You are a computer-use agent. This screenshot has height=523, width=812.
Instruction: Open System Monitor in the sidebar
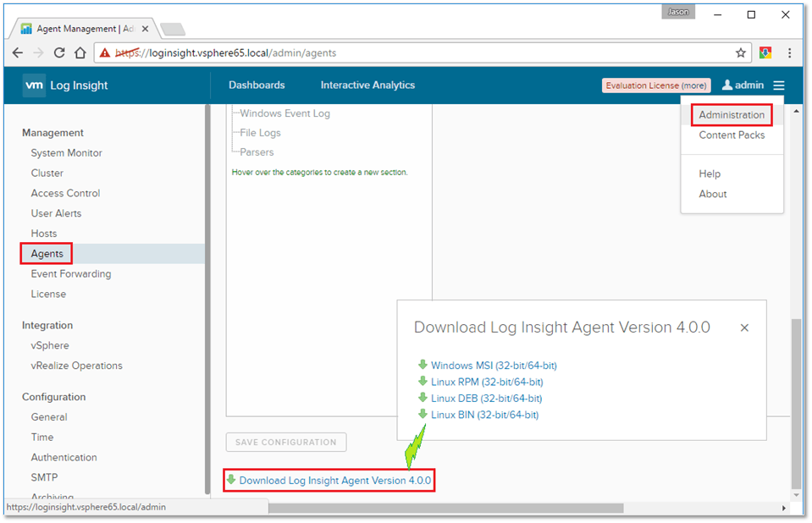[66, 153]
